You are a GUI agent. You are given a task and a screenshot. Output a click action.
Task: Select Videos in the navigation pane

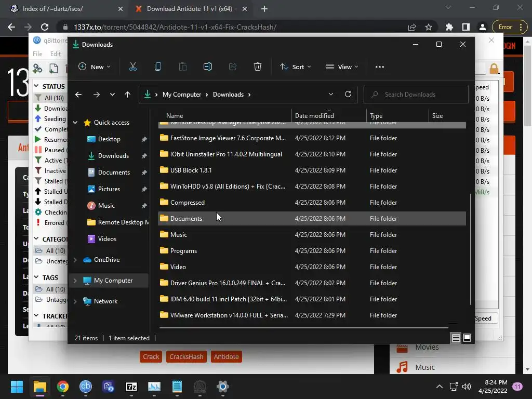click(107, 239)
